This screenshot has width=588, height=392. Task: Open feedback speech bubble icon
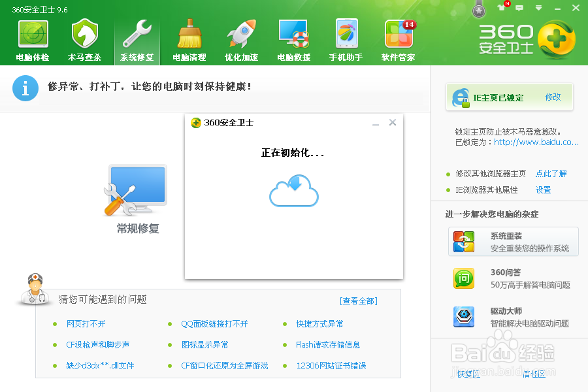[519, 8]
